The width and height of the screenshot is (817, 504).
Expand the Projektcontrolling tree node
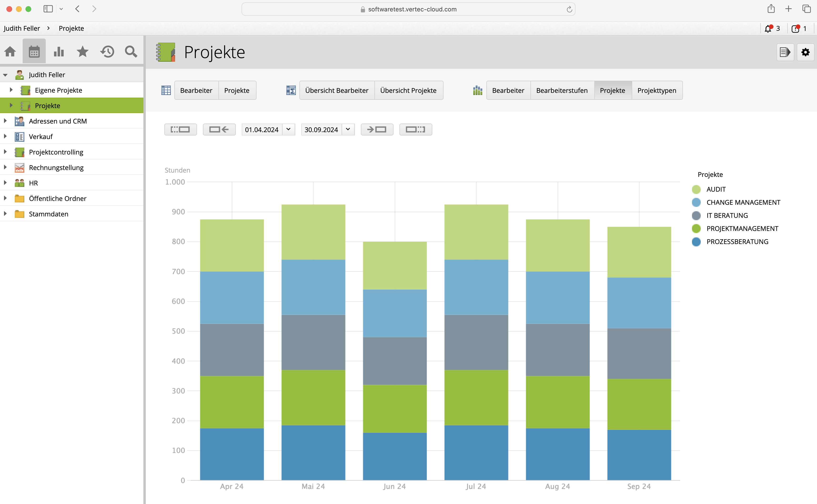(5, 152)
